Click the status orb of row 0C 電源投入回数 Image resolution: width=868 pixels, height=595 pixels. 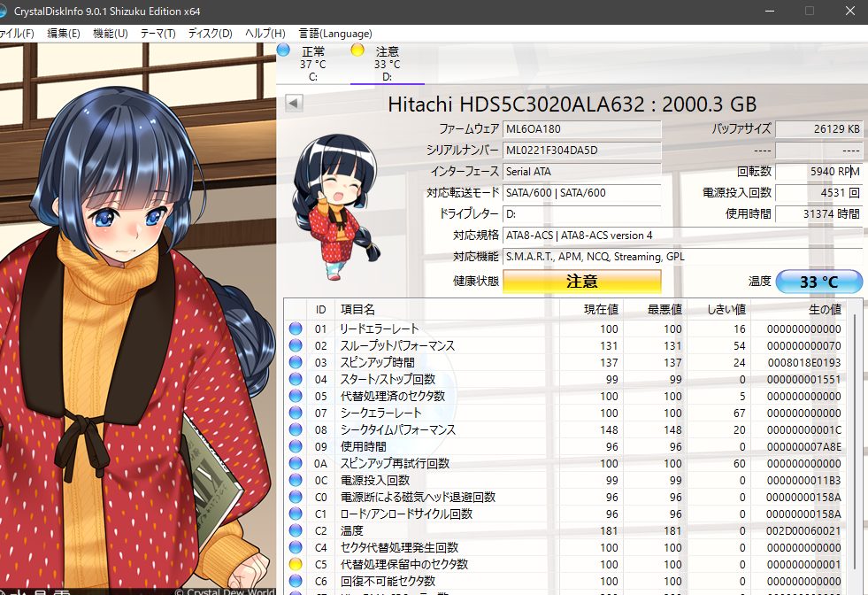tap(296, 480)
